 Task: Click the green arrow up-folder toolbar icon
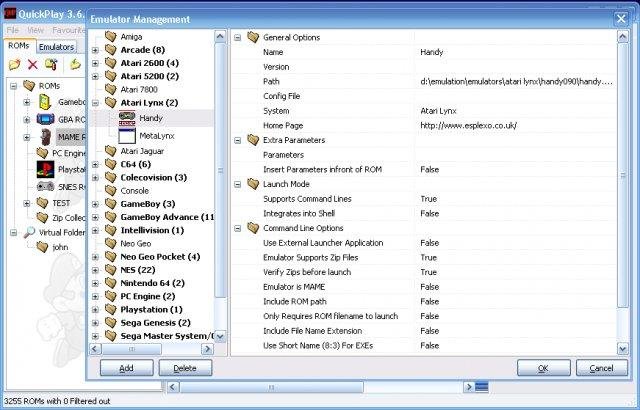pos(75,64)
